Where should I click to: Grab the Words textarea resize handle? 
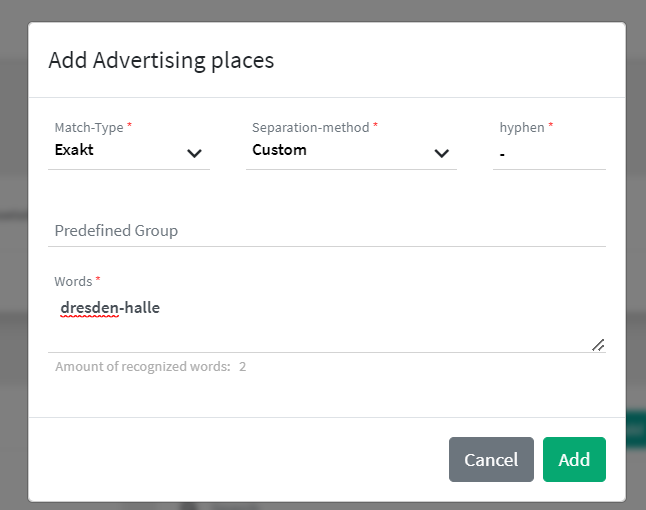(598, 344)
